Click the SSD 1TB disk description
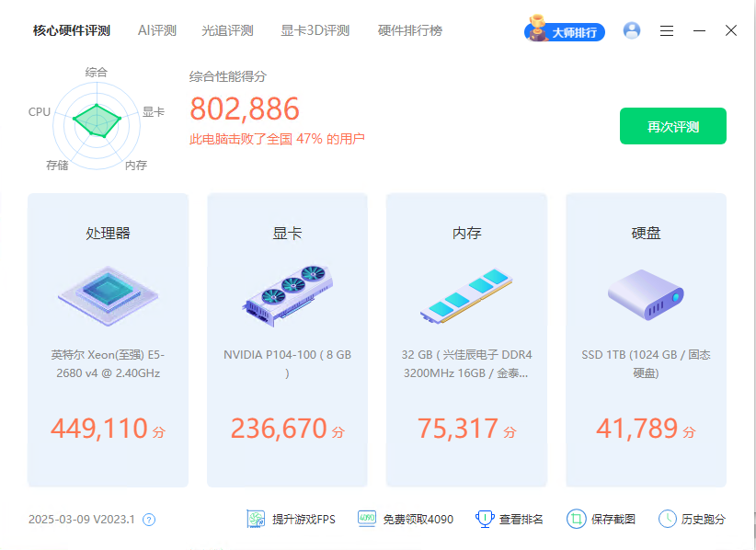This screenshot has height=550, width=756. (x=646, y=364)
